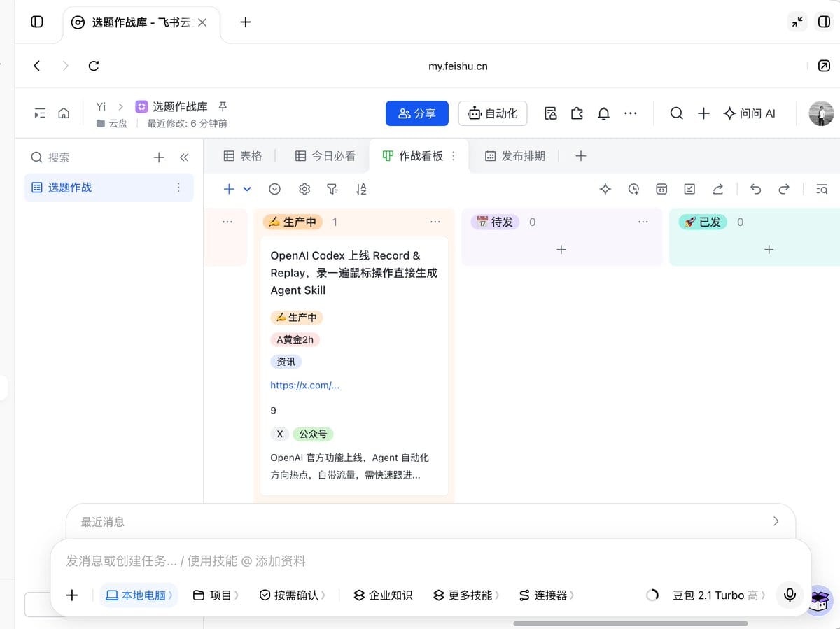Image resolution: width=840 pixels, height=629 pixels.
Task: Toggle the navigation tree icon
Action: tap(40, 113)
